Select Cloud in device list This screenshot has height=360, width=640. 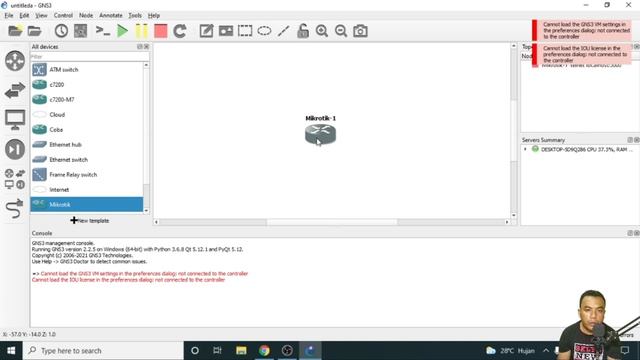(87, 115)
